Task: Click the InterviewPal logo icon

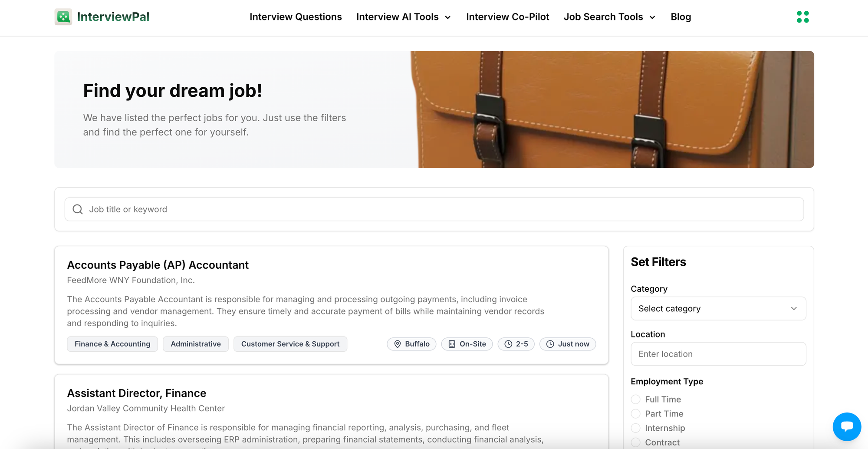Action: tap(63, 17)
